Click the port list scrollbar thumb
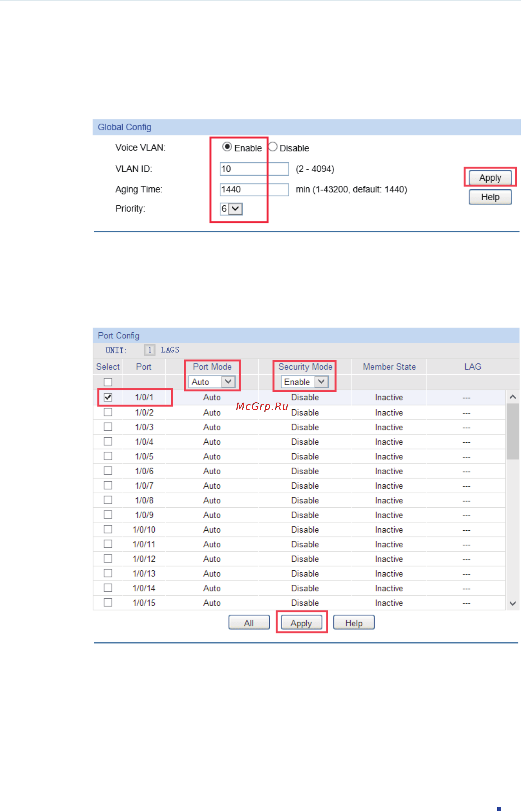This screenshot has height=812, width=521. click(x=513, y=431)
